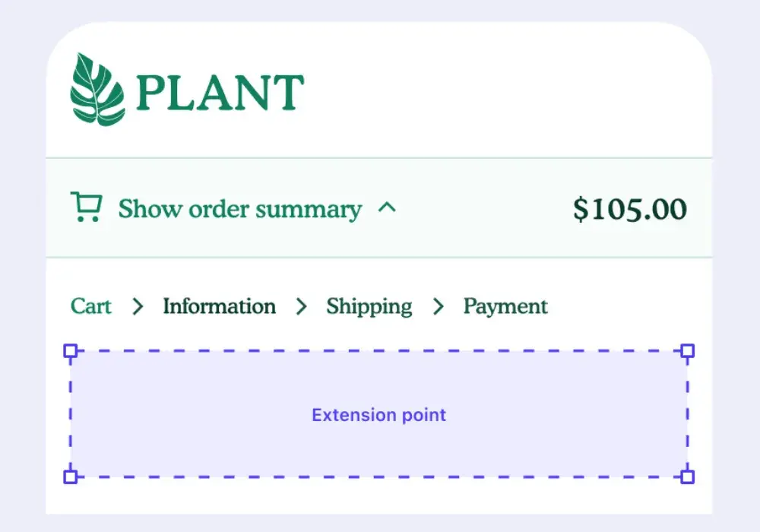Click the bottom-right extension point handle
760x532 pixels.
pyautogui.click(x=687, y=477)
